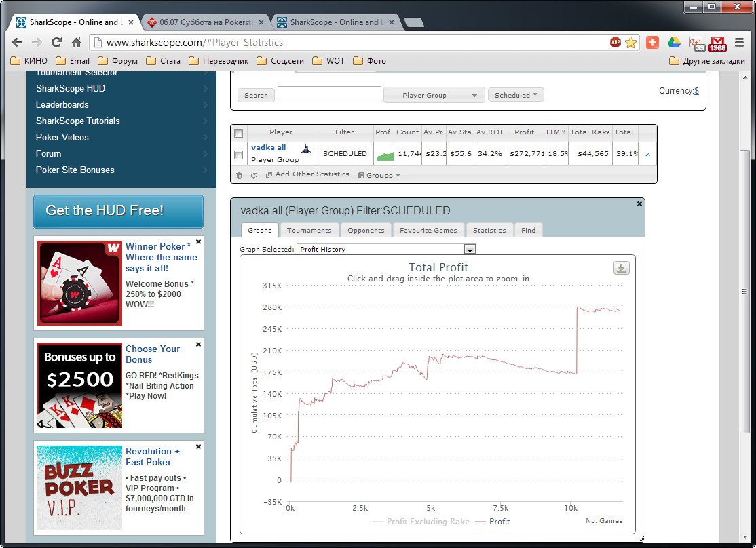Toggle the Profit Excluding Rake legend item
Screen dimensions: 756x548
tap(421, 522)
